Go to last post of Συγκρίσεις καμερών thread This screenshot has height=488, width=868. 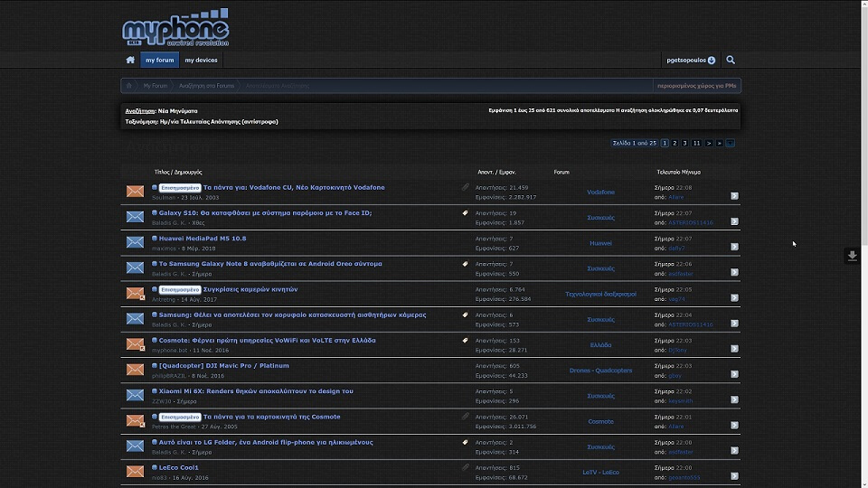(734, 297)
